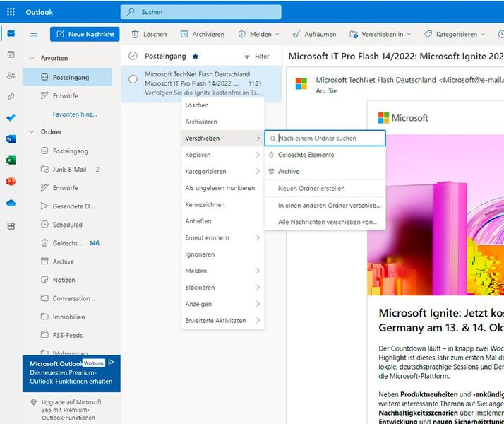Click the Löschen trash toolbar button
Screen dimensions: 504x424
[150, 34]
